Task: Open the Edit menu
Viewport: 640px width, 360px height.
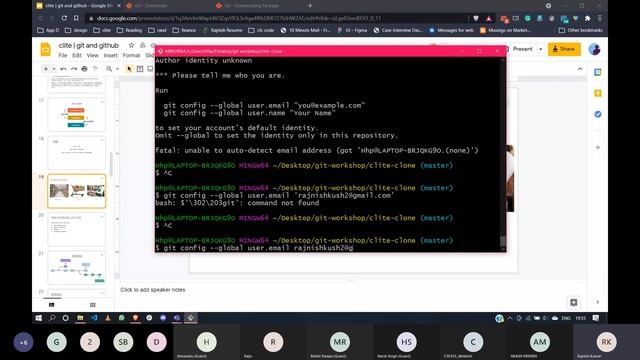Action: [x=77, y=55]
